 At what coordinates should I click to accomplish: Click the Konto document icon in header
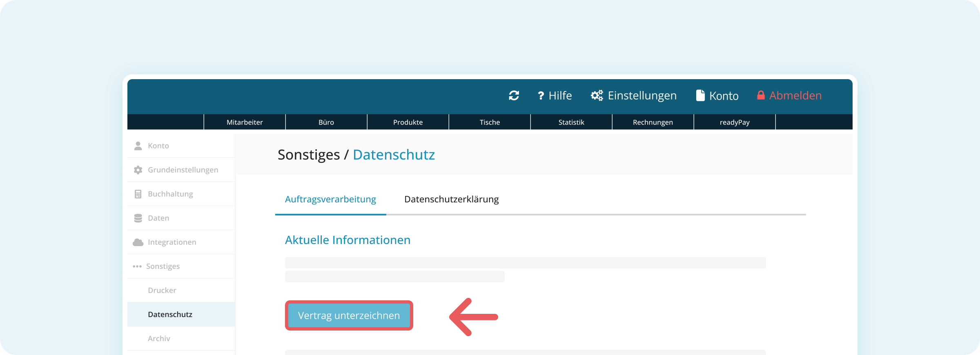tap(700, 95)
